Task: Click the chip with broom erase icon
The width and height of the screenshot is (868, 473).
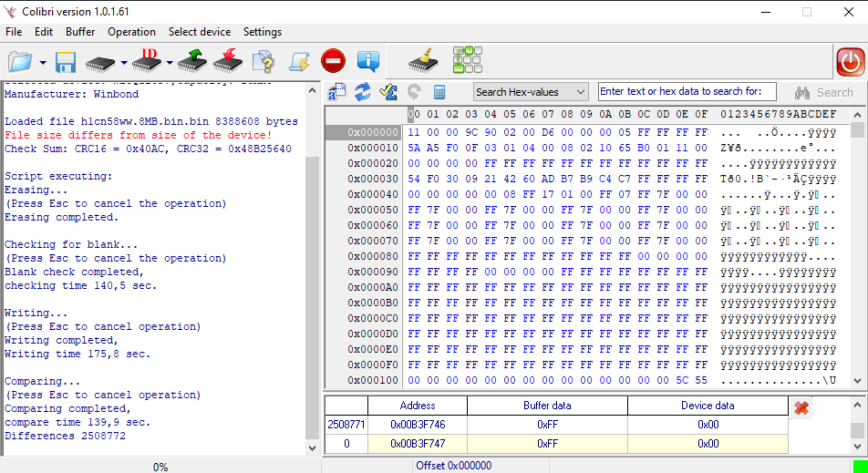Action: tap(421, 62)
